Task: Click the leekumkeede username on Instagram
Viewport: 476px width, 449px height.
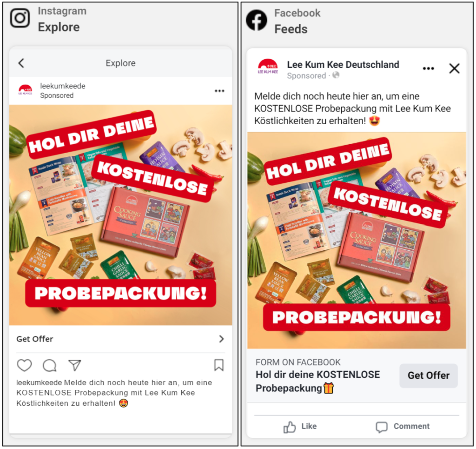Action: 63,86
